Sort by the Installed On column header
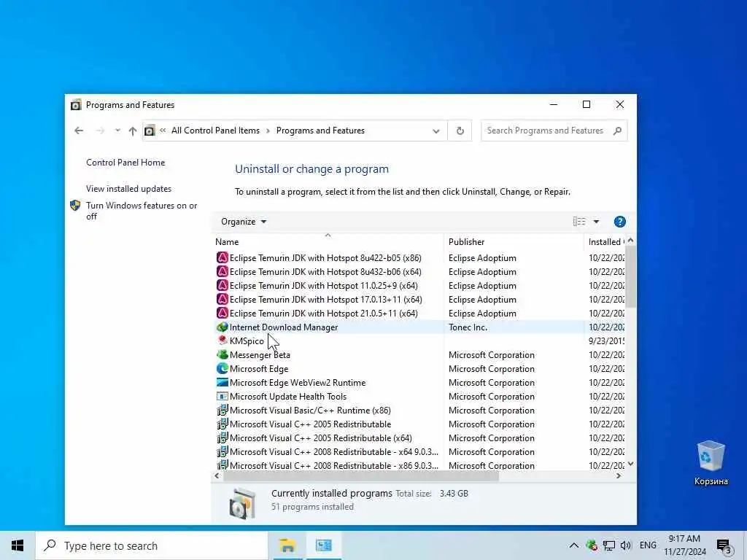The image size is (747, 560). point(605,242)
